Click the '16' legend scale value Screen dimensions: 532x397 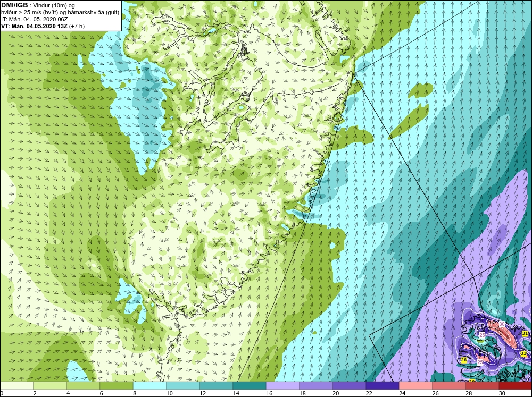269,393
